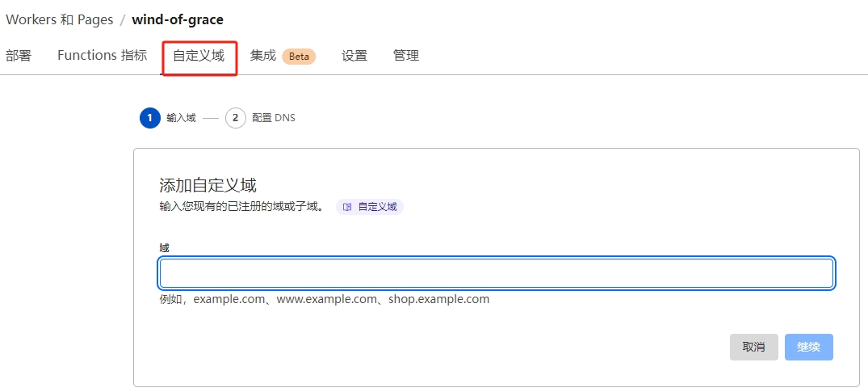This screenshot has height=392, width=868.
Task: Click the orange Beta badge
Action: click(x=299, y=57)
